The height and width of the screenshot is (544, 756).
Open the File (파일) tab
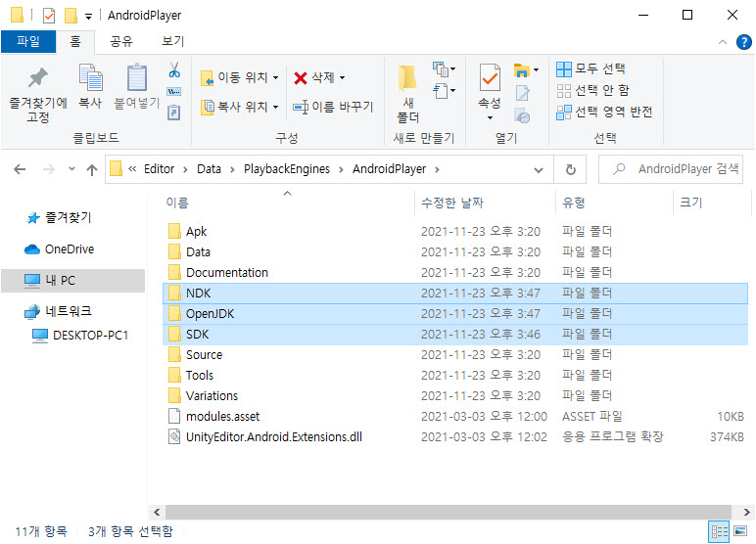(x=28, y=41)
